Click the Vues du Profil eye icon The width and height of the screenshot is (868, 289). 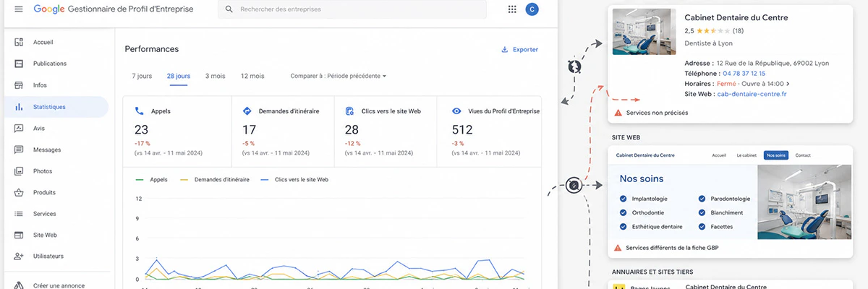click(x=456, y=111)
